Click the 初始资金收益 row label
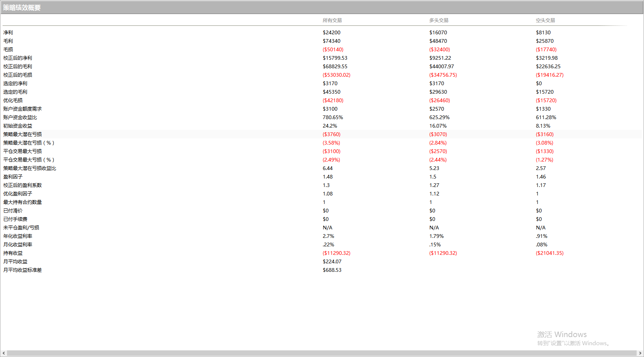Image resolution: width=644 pixels, height=357 pixels. click(18, 126)
